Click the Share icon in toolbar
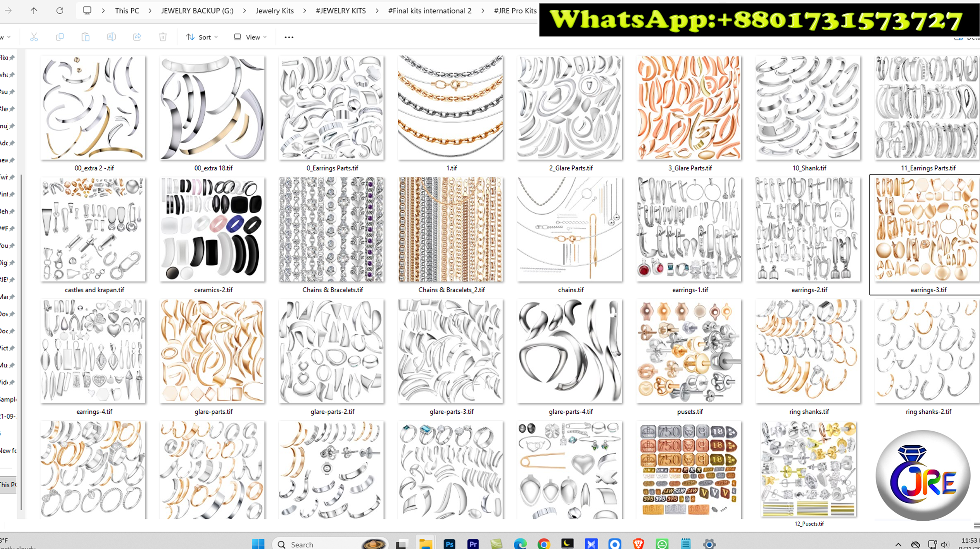980x549 pixels. [137, 37]
